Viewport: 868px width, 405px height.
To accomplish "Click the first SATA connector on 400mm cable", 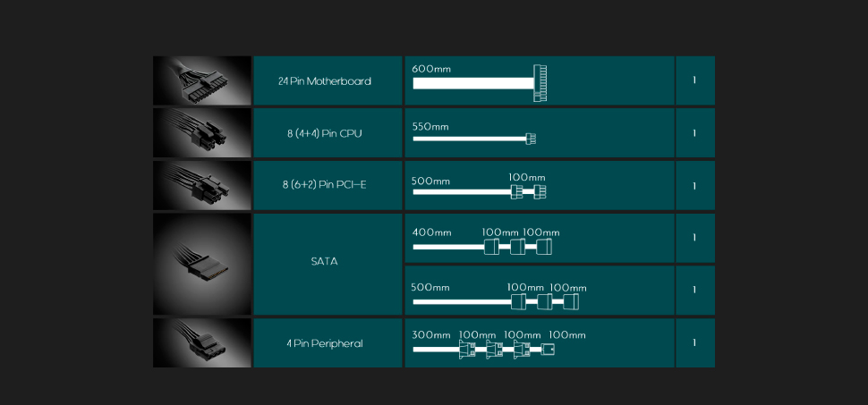I will 490,246.
